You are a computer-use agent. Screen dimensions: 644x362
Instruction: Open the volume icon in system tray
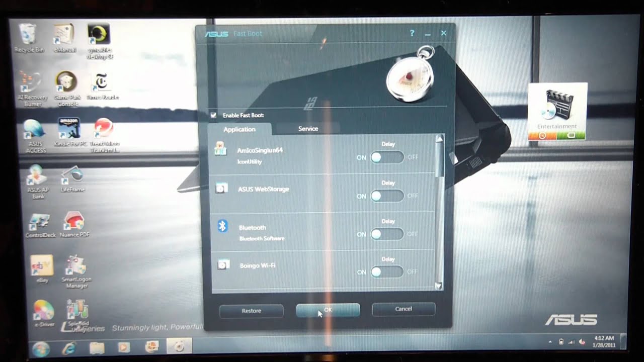click(x=582, y=342)
